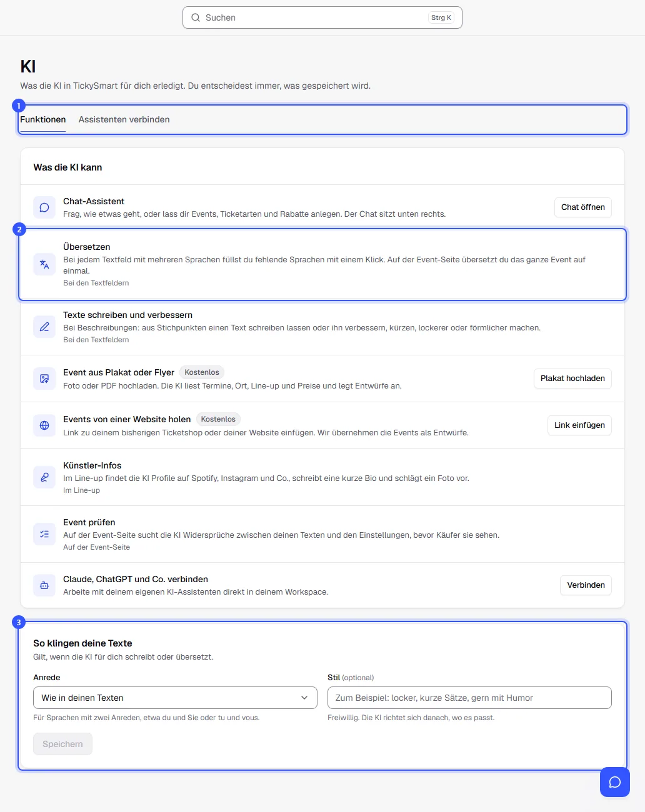The height and width of the screenshot is (812, 645).
Task: Click the Kostenlos badge beside Website holen
Action: [218, 419]
